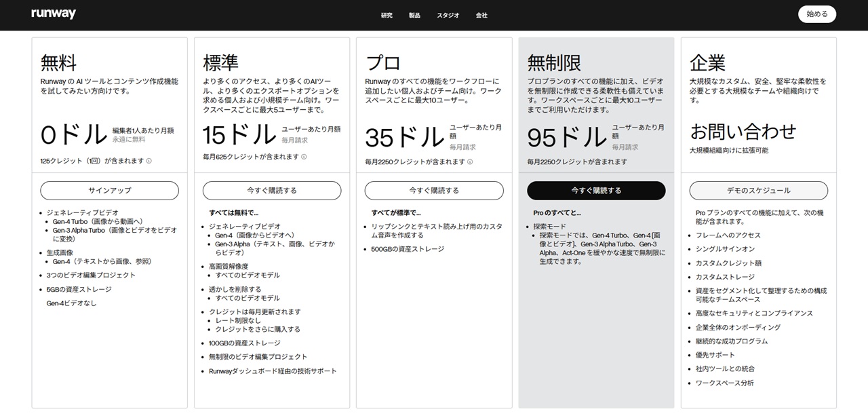Click the デモのスケジュール button
This screenshot has height=418, width=868.
pyautogui.click(x=759, y=191)
